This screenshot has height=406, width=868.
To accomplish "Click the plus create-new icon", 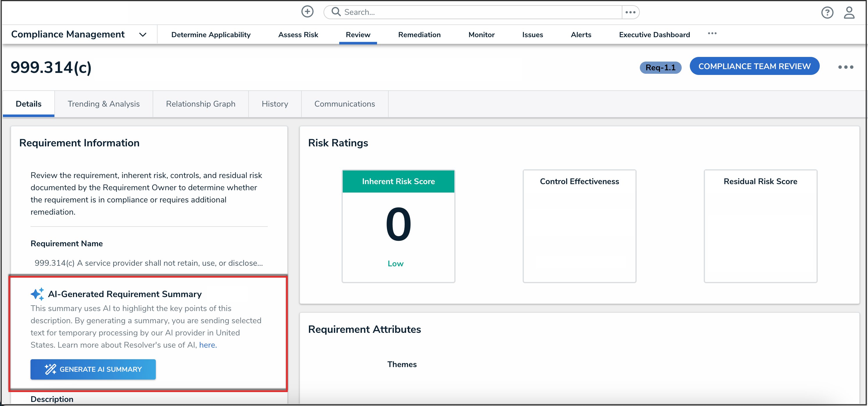I will [x=307, y=12].
